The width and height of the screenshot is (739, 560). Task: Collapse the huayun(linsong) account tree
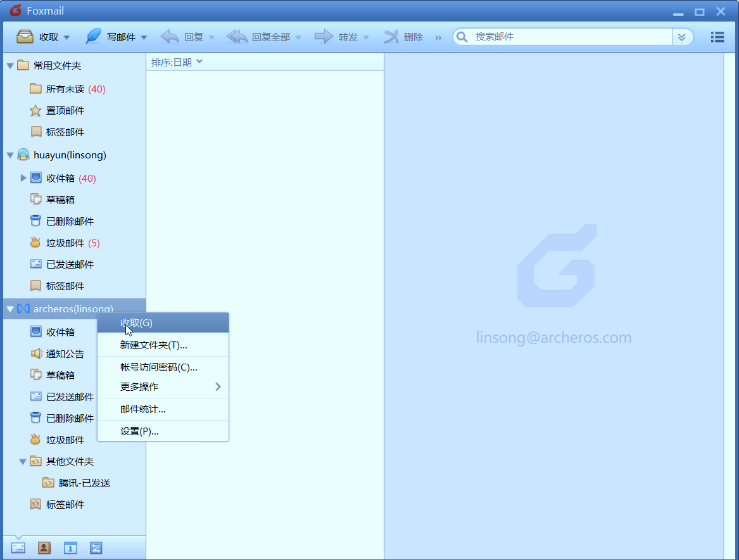point(9,155)
